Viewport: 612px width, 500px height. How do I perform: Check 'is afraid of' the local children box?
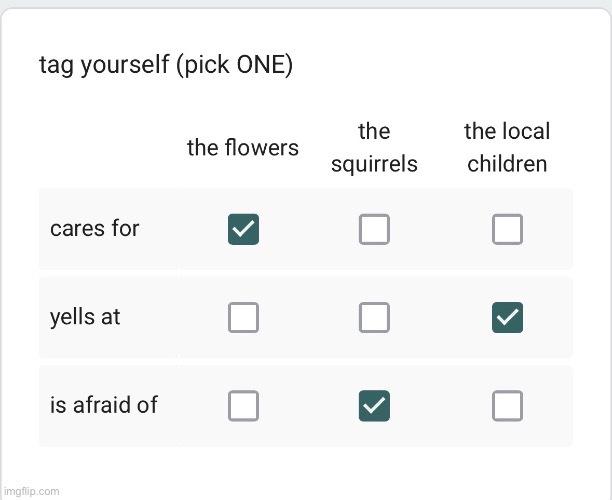coord(507,405)
